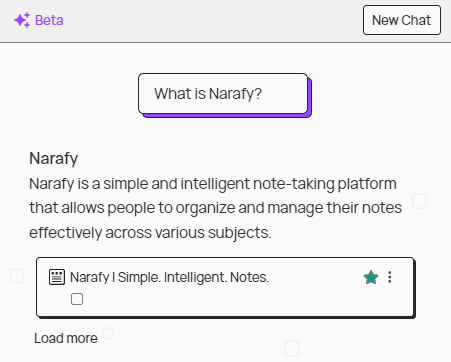451x362 pixels.
Task: Tick faint checkbox right of answer text
Action: point(419,201)
